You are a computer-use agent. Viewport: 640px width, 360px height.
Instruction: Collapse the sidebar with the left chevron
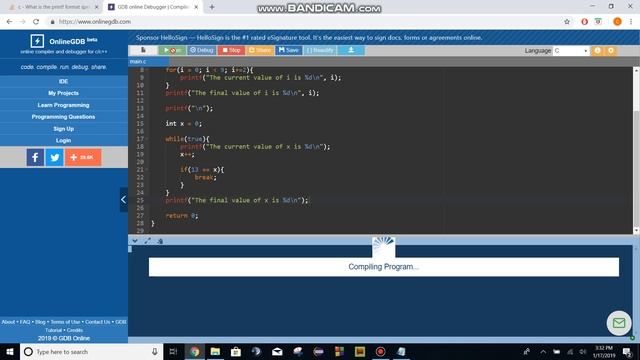[123, 200]
